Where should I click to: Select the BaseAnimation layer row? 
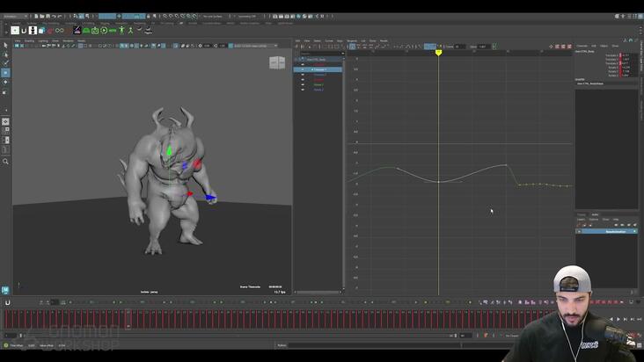tap(607, 232)
